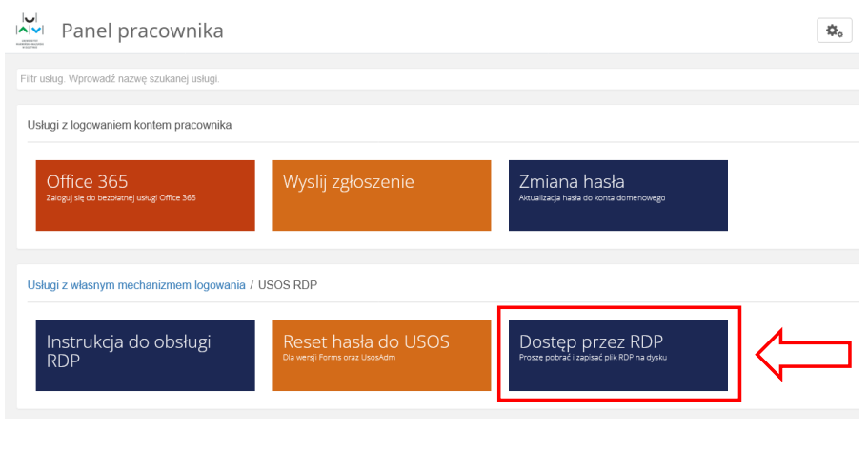Open the Office 365 tile
This screenshot has height=454, width=868.
point(145,196)
